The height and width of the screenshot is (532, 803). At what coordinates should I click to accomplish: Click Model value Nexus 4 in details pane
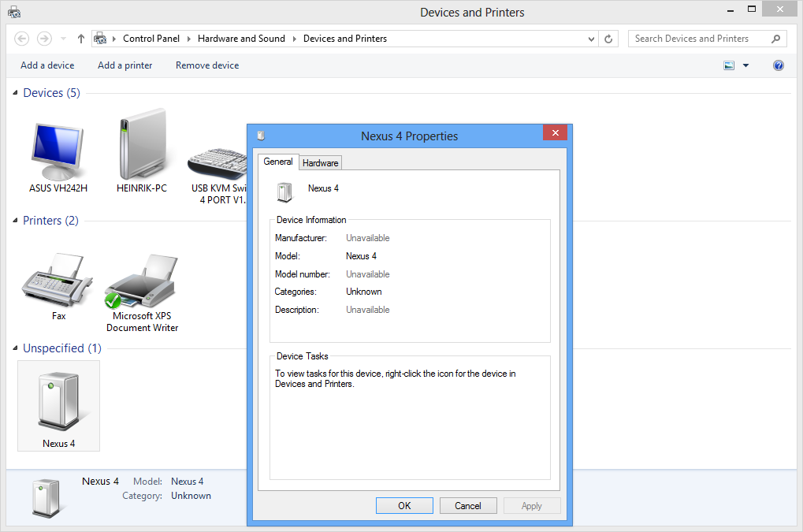point(188,482)
